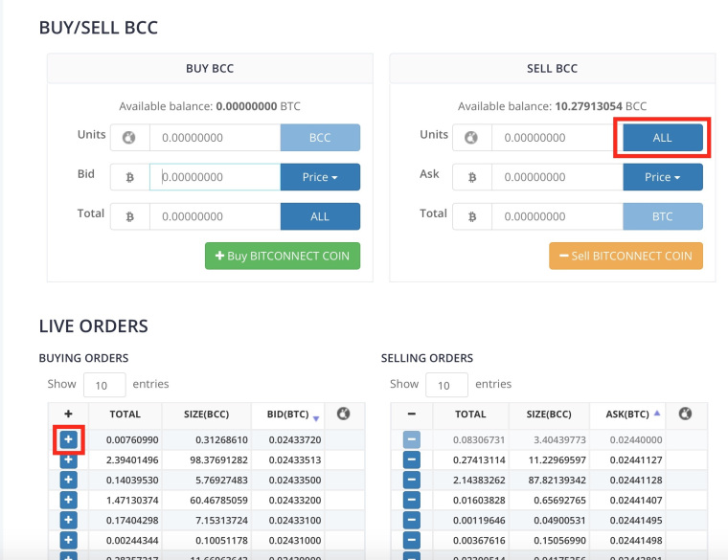The image size is (728, 560).
Task: Click size value 7.15313724
Action: point(221,520)
